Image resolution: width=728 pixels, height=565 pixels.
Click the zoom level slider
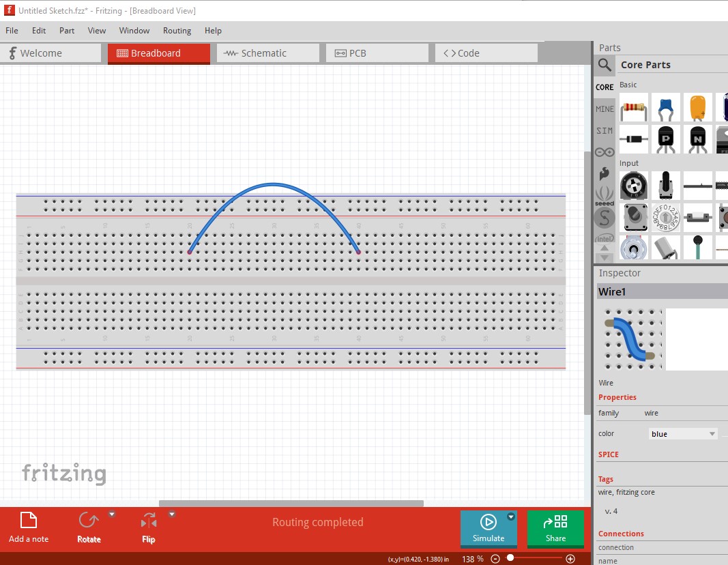(534, 559)
